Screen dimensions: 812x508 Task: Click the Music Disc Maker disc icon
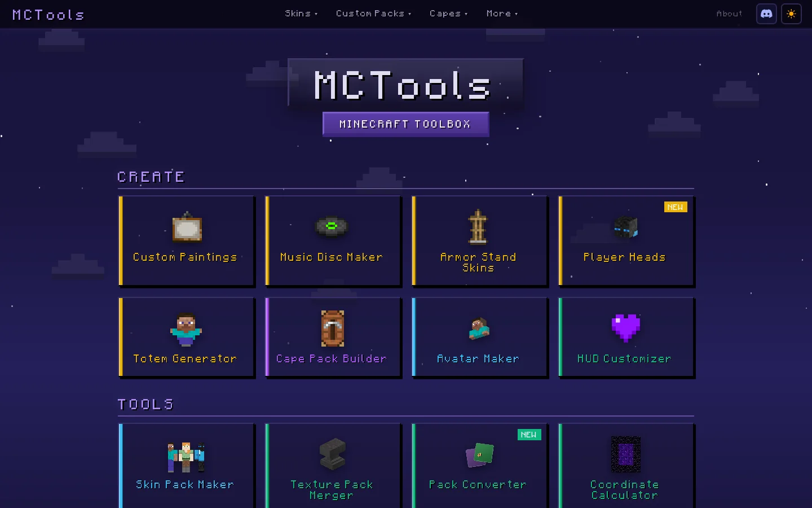[x=332, y=227]
